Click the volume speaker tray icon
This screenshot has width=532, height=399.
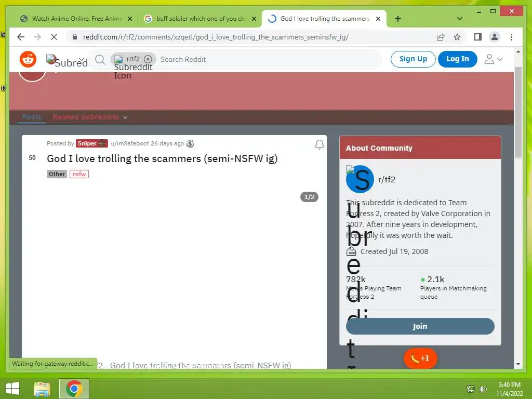[483, 389]
